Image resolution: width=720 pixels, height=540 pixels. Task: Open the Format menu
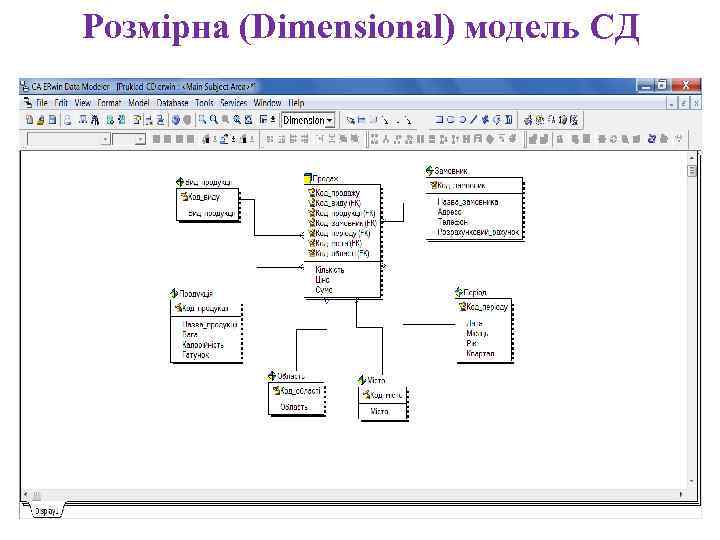pos(109,103)
